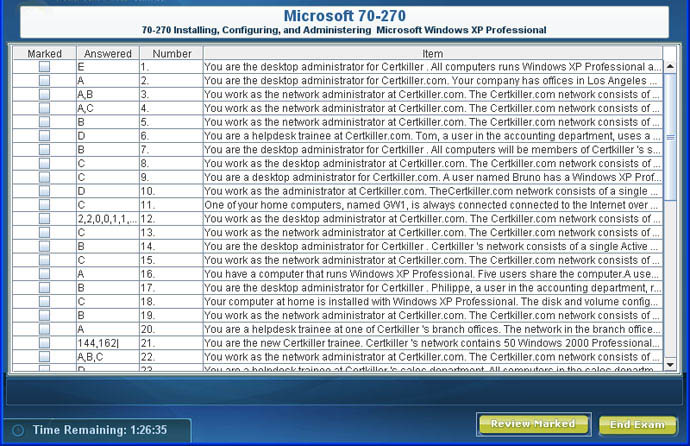Select question 7 about Certkiller members

(x=433, y=150)
